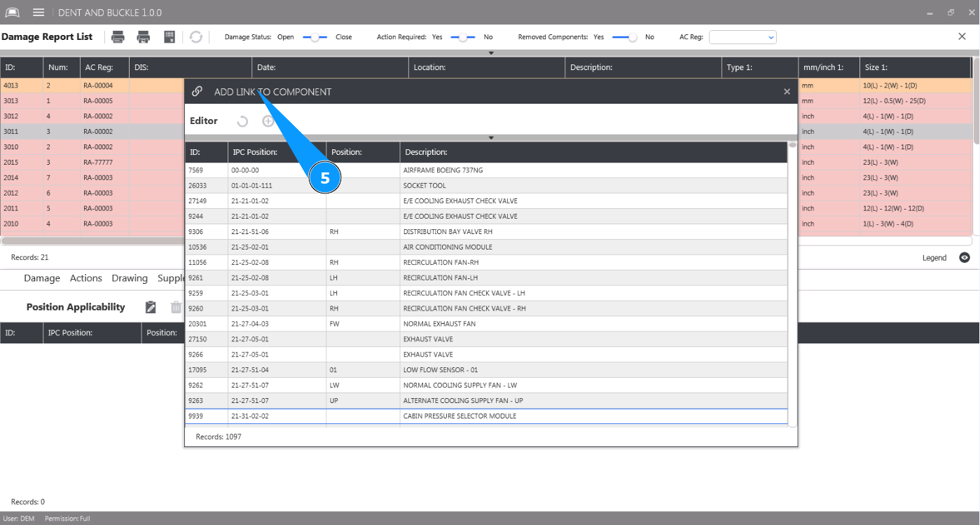This screenshot has height=525, width=980.
Task: Switch to the Damage tab
Action: point(42,278)
